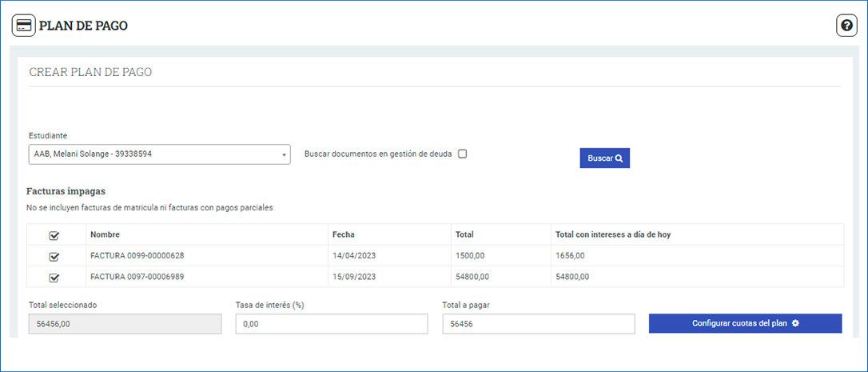Click the Nombre column header
This screenshot has height=372, width=868.
[105, 234]
